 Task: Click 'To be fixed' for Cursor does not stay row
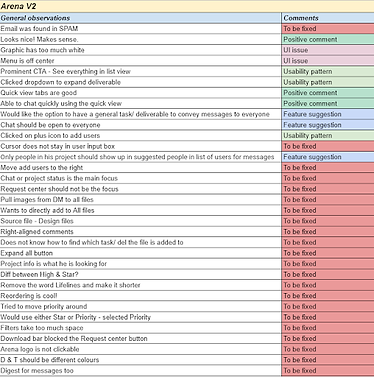(328, 146)
